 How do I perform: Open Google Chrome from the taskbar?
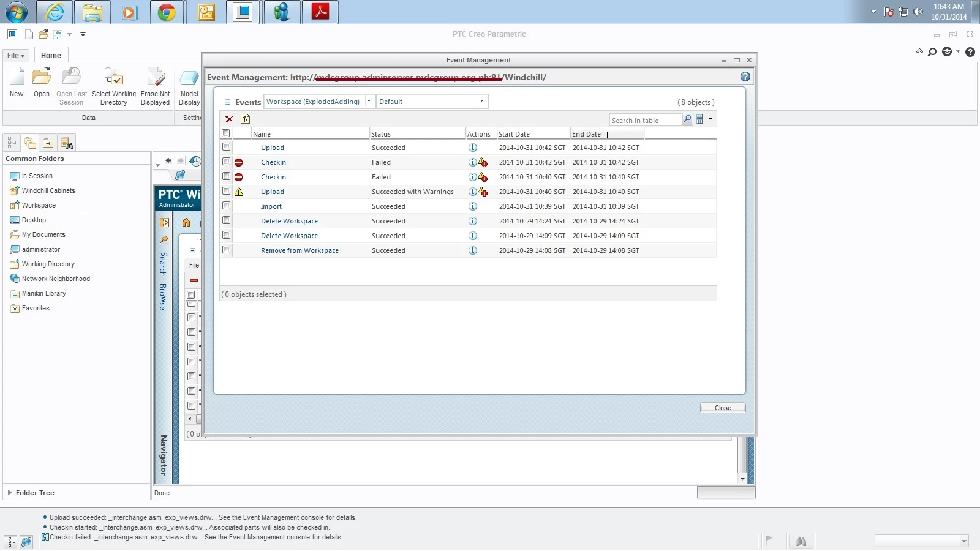(167, 12)
